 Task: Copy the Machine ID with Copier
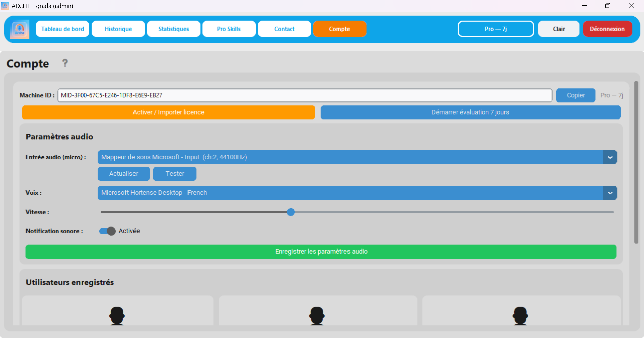(576, 95)
